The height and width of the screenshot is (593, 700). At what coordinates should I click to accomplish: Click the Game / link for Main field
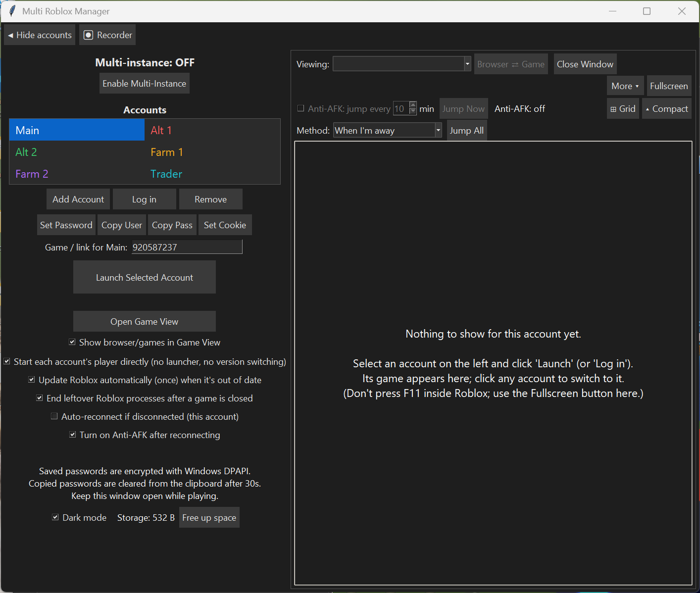point(187,247)
